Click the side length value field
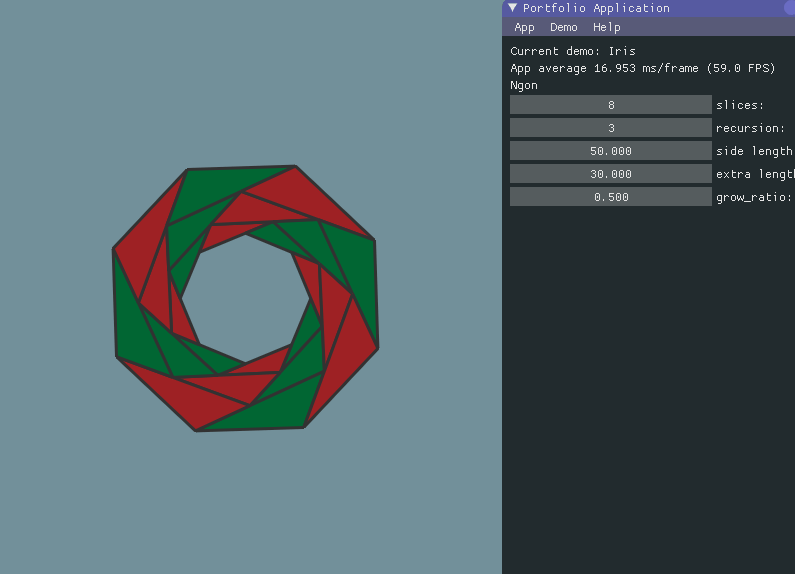This screenshot has width=795, height=574. [610, 151]
